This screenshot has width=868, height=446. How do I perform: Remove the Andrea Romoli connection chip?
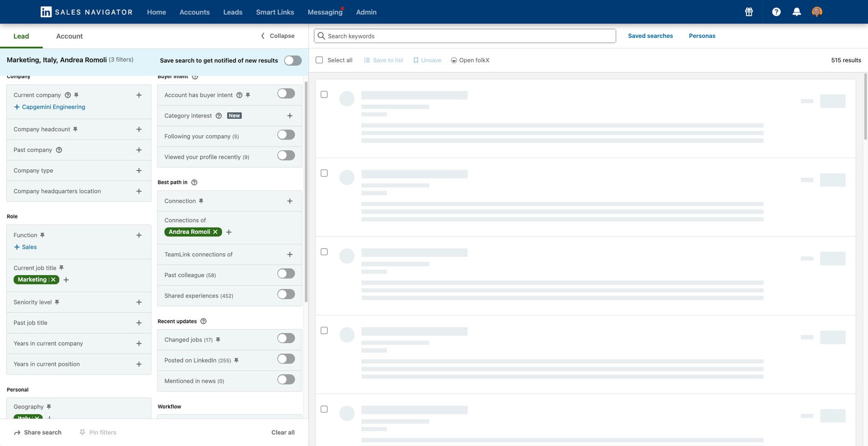pos(215,232)
